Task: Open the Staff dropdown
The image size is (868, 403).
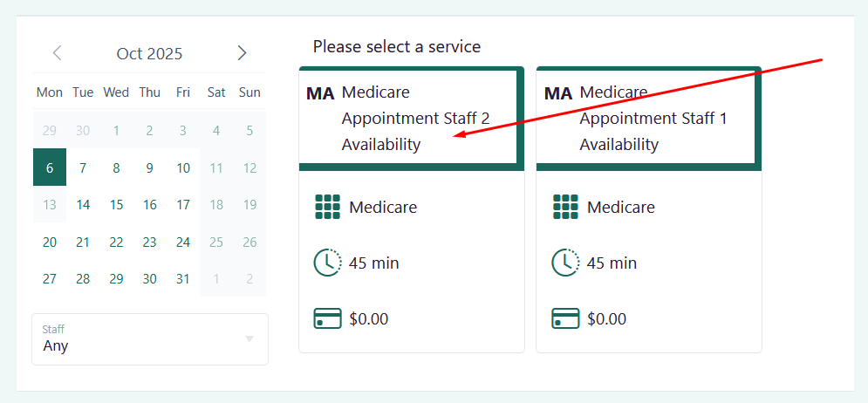Action: coord(140,339)
